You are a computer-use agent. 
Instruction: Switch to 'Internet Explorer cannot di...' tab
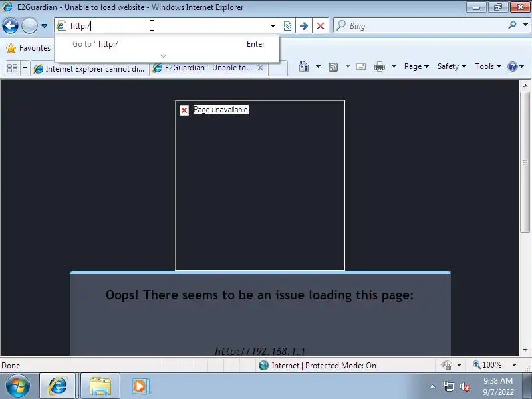[x=90, y=69]
